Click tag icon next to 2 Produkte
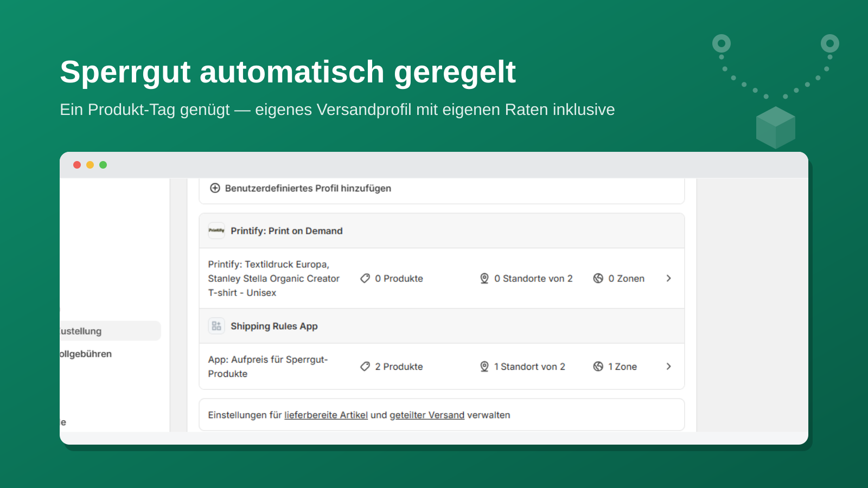The width and height of the screenshot is (868, 488). point(365,367)
